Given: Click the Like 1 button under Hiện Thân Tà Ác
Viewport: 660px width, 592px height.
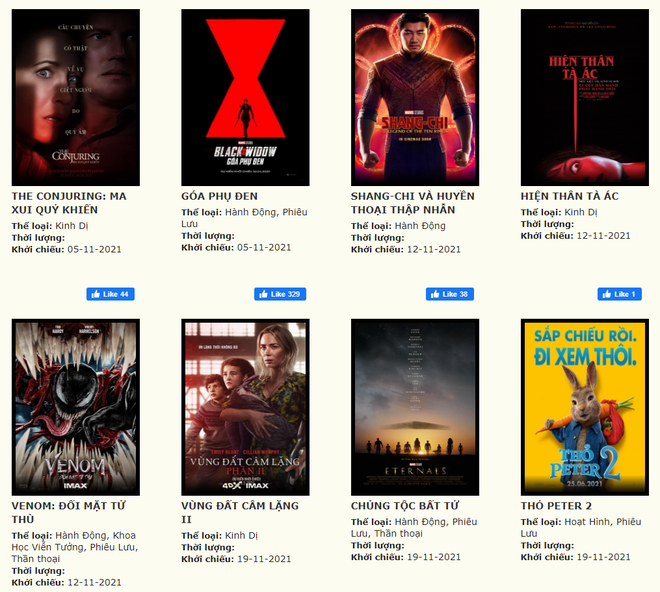Looking at the screenshot, I should tap(620, 294).
